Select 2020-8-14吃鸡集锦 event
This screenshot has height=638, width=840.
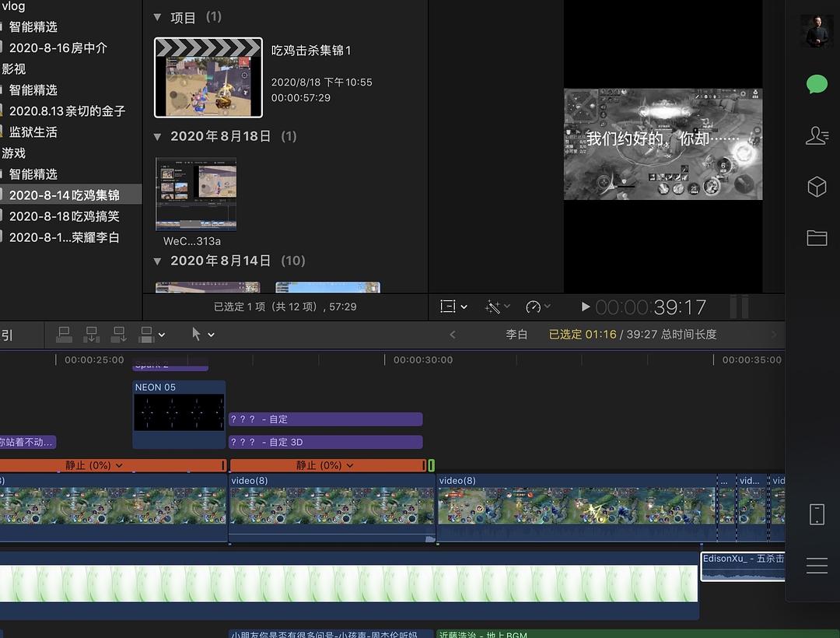coord(65,195)
